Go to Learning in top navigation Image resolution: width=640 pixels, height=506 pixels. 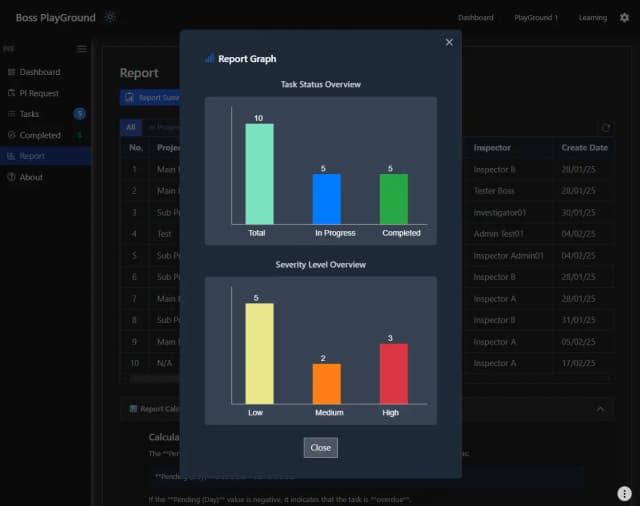point(592,18)
